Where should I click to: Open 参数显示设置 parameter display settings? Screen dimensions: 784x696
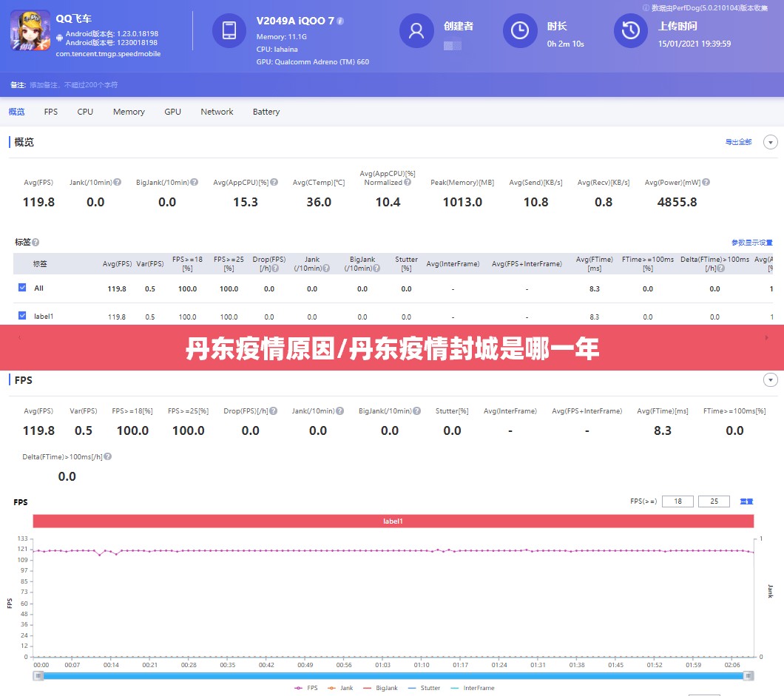point(752,243)
